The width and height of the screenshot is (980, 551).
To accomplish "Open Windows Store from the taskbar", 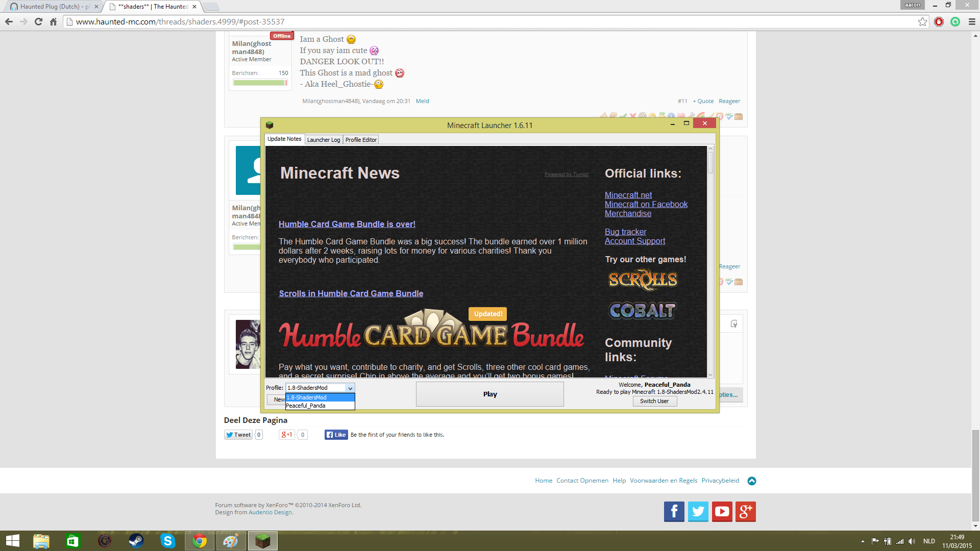I will coord(72,541).
